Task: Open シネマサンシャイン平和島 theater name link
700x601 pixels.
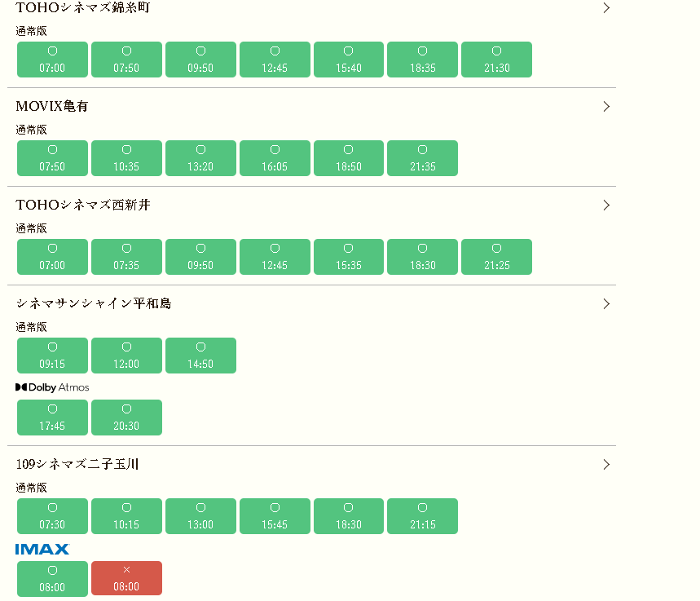Action: (94, 304)
